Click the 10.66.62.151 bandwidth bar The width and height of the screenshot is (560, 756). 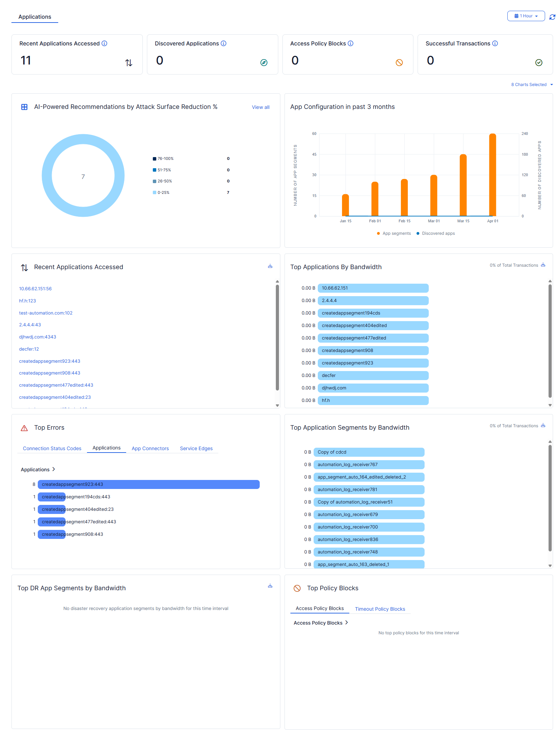373,288
